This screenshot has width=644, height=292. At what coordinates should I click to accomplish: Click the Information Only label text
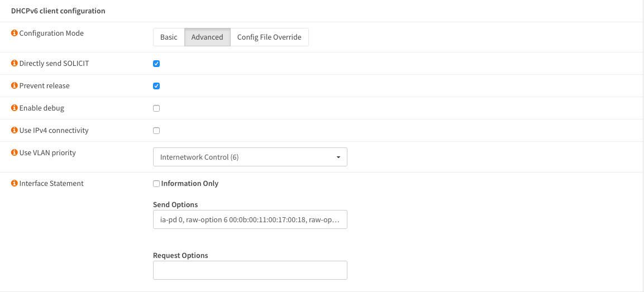tap(190, 184)
